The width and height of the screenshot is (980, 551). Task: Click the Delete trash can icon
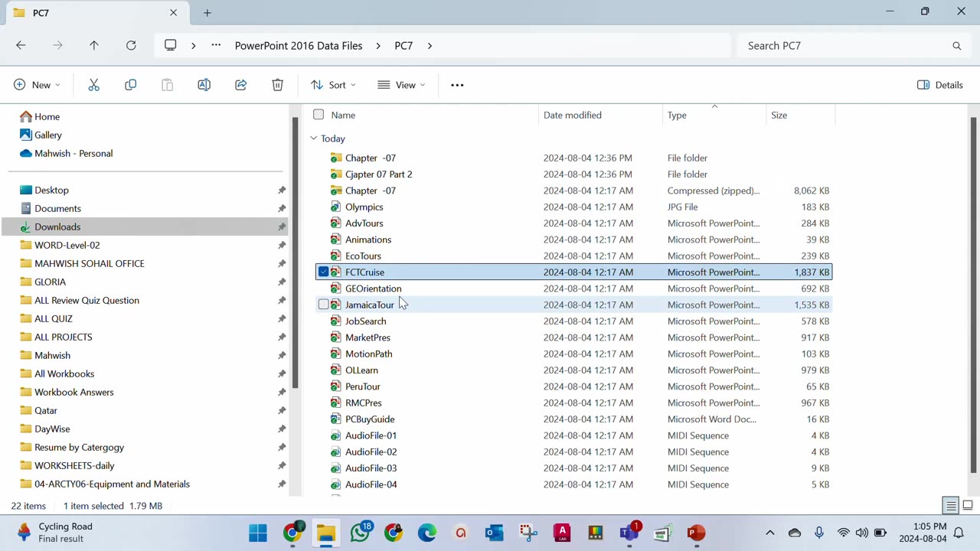(277, 85)
